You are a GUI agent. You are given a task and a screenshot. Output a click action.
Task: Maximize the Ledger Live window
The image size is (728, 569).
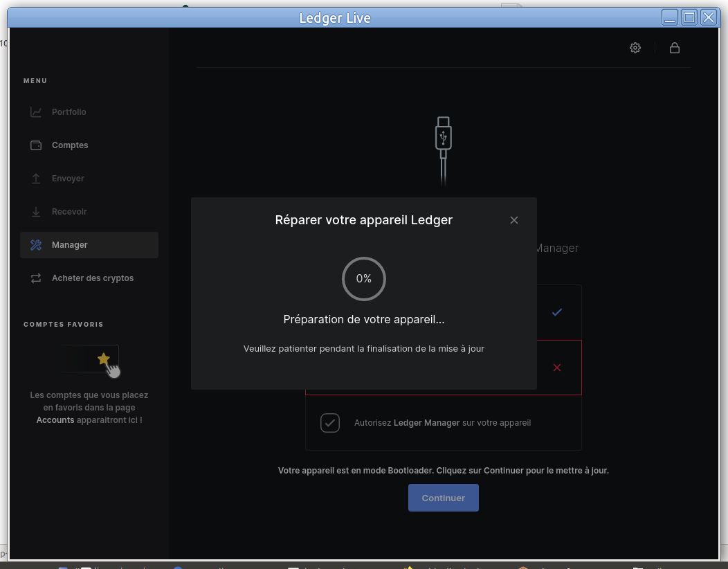point(689,18)
